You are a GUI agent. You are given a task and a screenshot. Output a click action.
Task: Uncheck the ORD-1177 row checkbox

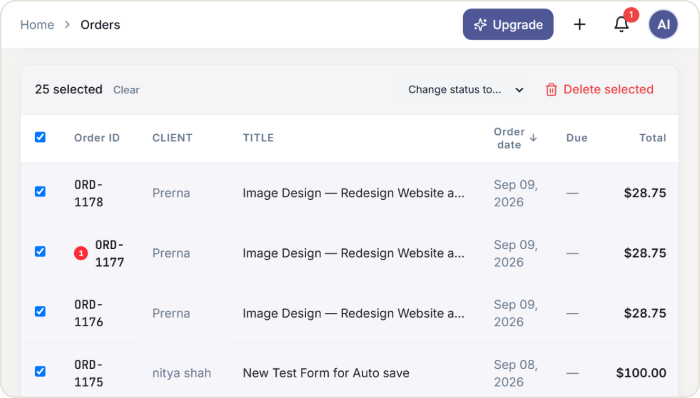[40, 251]
